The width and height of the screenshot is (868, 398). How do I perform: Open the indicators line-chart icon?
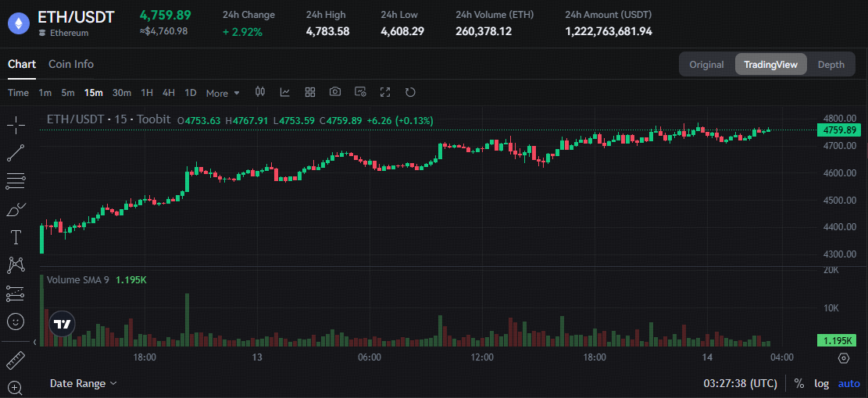(x=285, y=92)
